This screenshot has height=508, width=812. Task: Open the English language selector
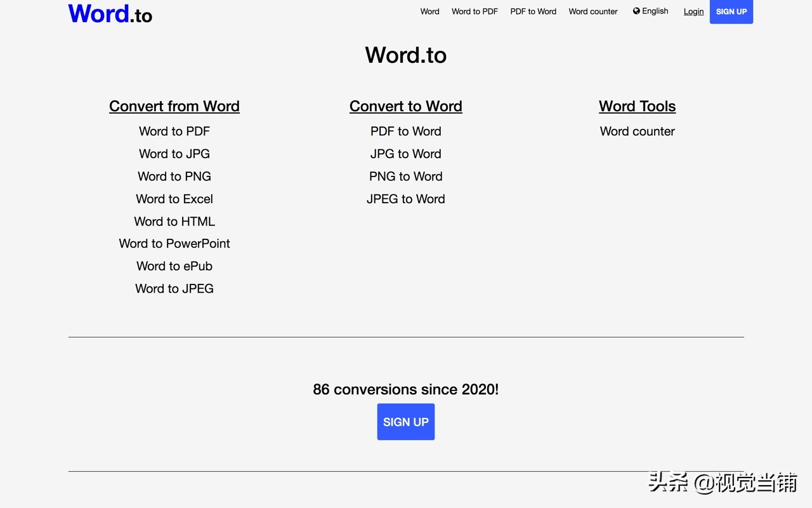pos(654,11)
